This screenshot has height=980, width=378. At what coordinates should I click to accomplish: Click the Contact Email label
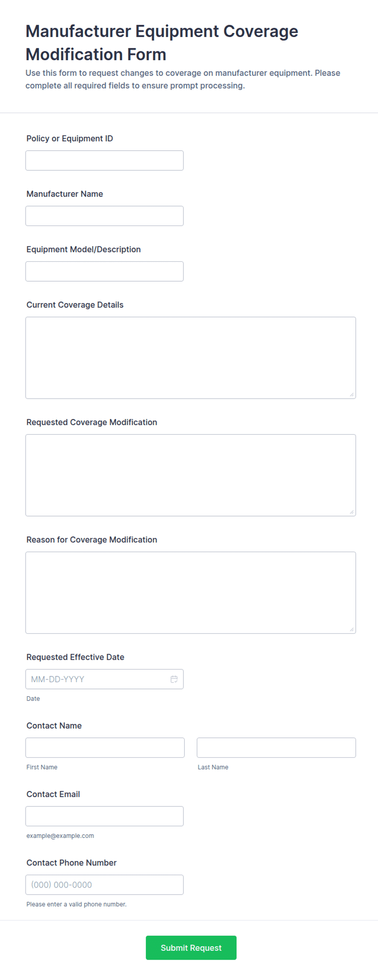pos(53,794)
